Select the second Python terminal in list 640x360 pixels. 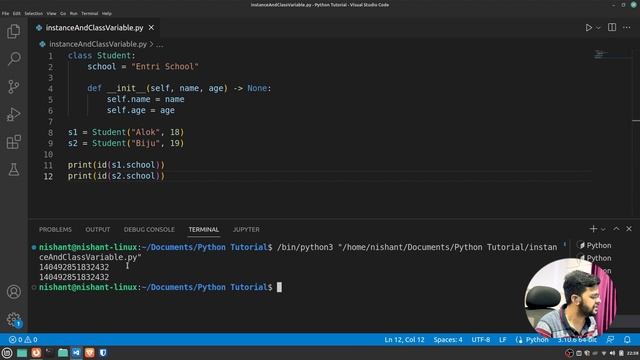pos(596,258)
